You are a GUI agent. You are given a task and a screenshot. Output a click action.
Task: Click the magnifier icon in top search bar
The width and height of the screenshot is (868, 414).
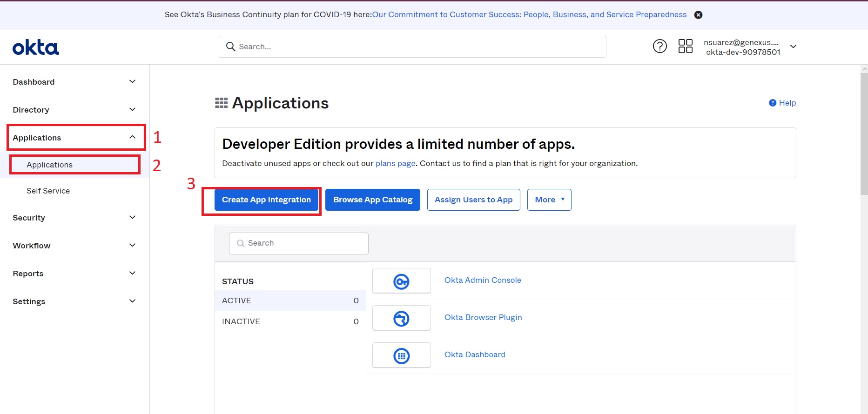tap(230, 47)
